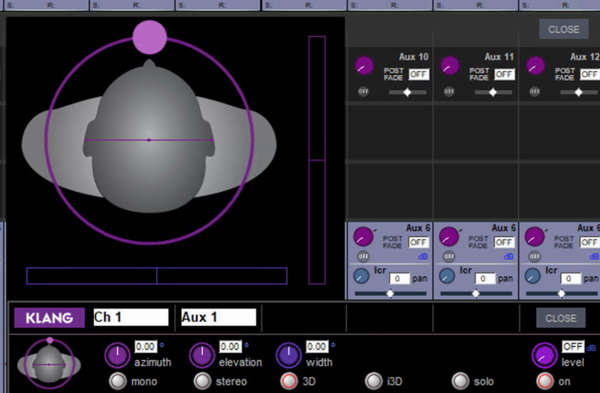Close the Klang panel with lower CLOSE
600x393 pixels.
pyautogui.click(x=561, y=318)
